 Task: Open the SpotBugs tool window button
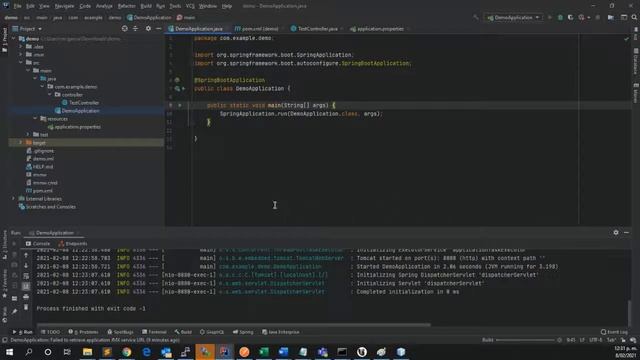120,332
